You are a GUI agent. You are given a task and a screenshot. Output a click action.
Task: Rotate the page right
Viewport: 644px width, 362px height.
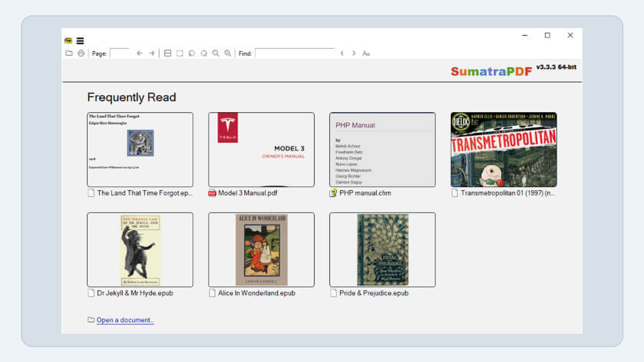204,53
